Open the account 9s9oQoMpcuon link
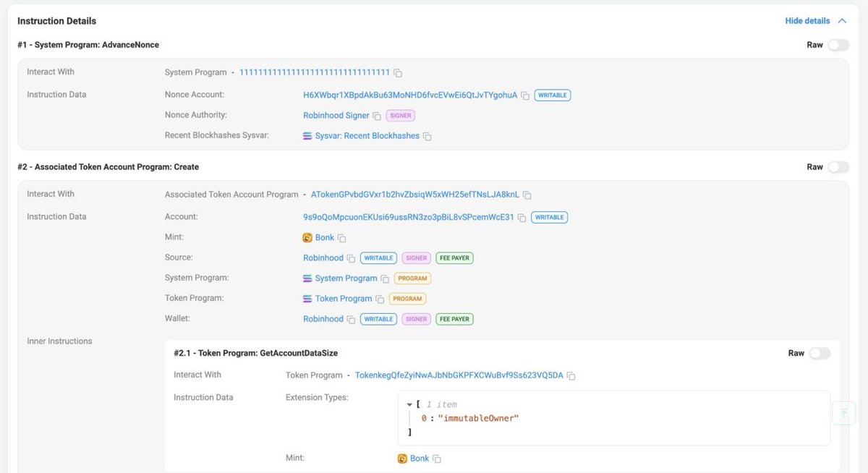This screenshot has height=473, width=868. coord(409,217)
